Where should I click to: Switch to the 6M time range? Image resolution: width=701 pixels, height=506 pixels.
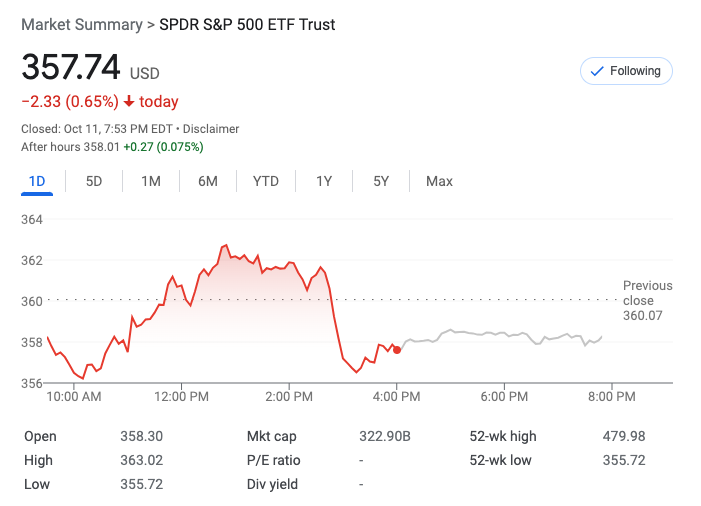click(208, 181)
